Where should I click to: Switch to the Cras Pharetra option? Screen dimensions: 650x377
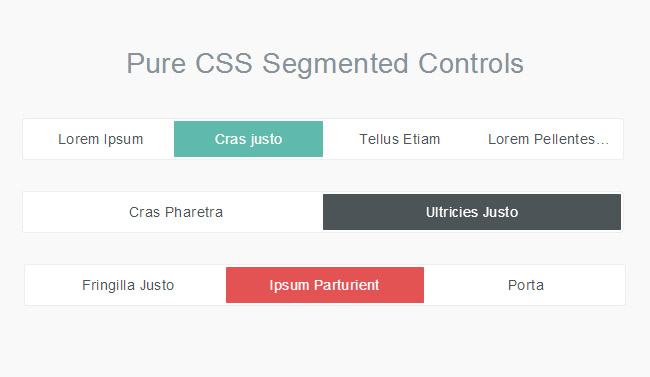pos(175,212)
